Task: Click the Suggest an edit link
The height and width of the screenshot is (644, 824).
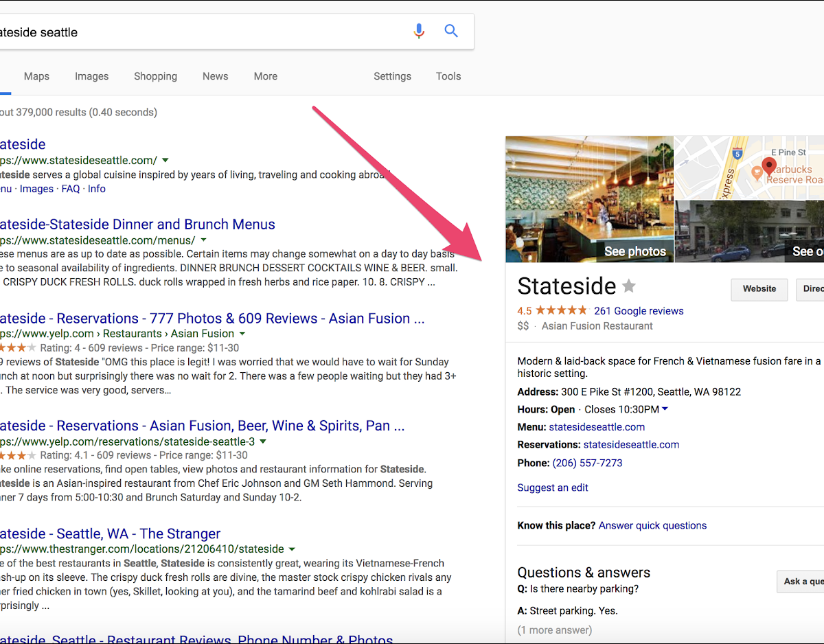Action: (x=553, y=487)
